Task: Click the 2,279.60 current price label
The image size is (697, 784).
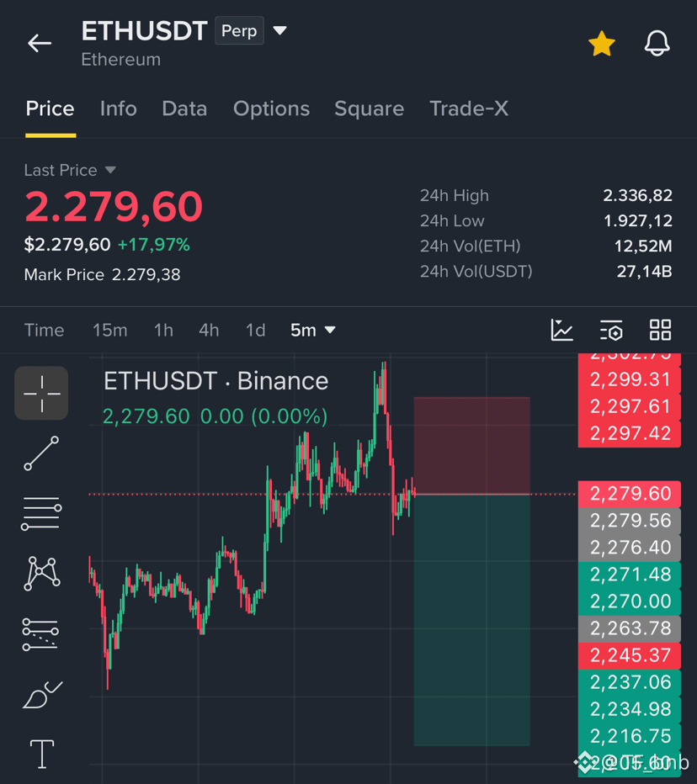Action: (630, 494)
